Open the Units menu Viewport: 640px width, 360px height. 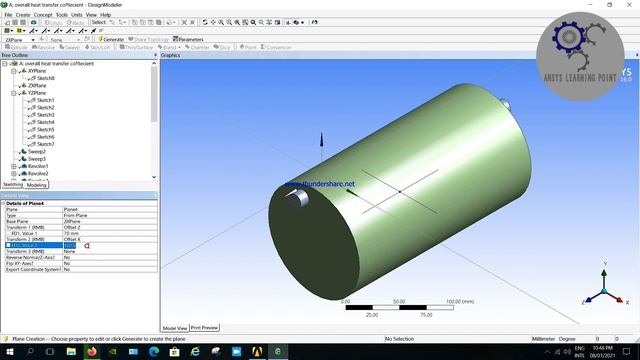[x=77, y=15]
